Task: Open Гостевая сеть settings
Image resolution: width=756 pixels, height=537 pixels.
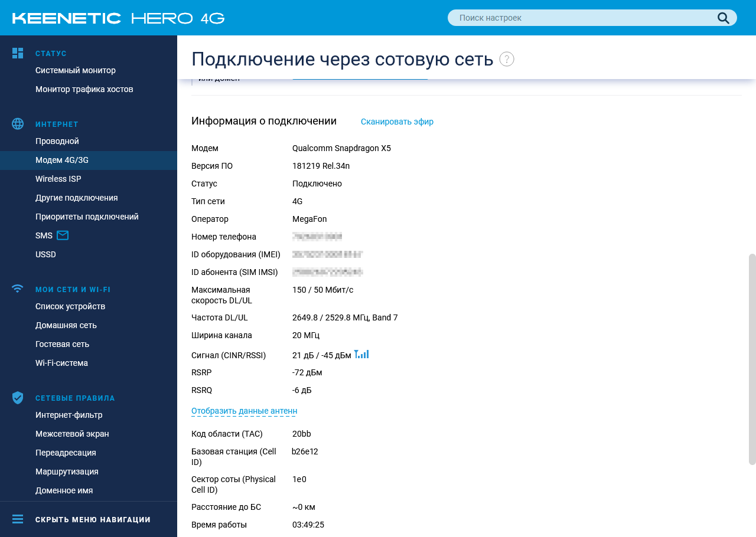Action: (63, 344)
